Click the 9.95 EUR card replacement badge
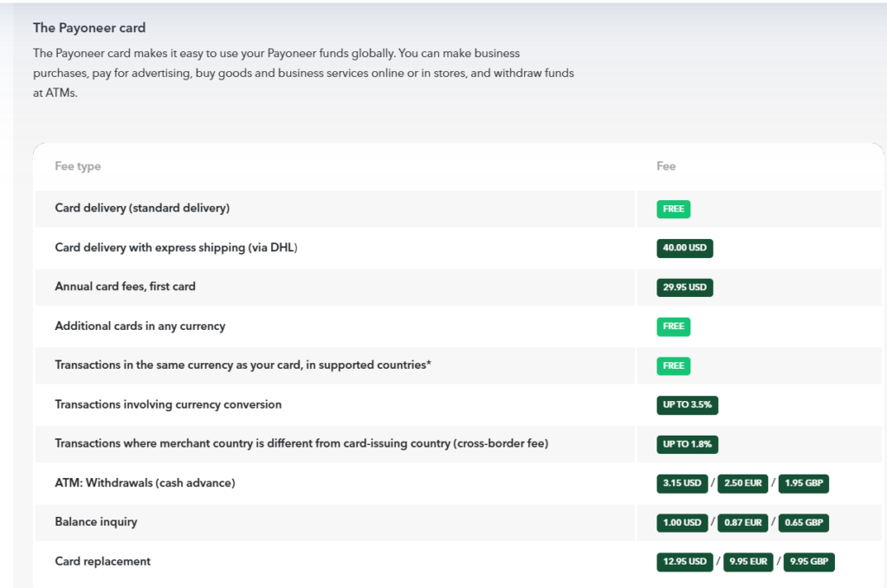Viewport: 887px width, 588px height. 748,562
